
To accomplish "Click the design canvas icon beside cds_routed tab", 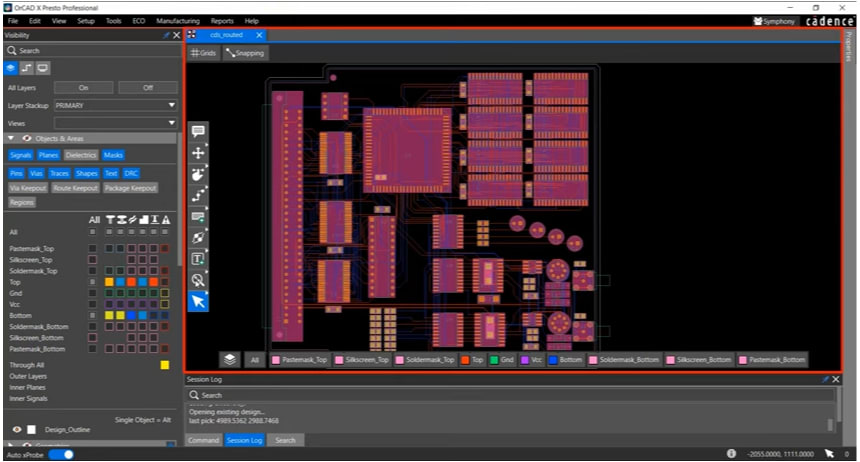I will (x=191, y=35).
